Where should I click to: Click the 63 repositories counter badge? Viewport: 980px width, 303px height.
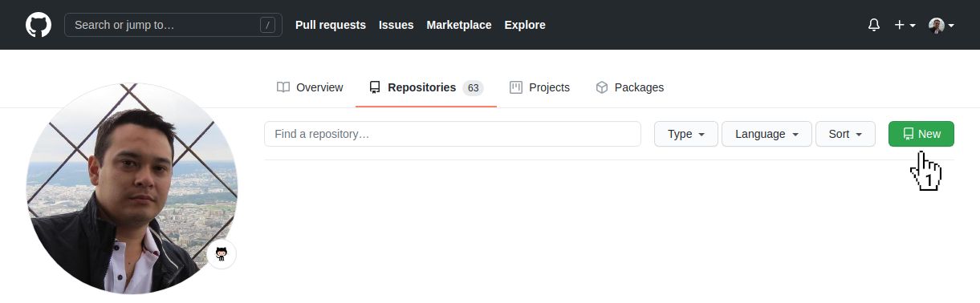tap(473, 87)
